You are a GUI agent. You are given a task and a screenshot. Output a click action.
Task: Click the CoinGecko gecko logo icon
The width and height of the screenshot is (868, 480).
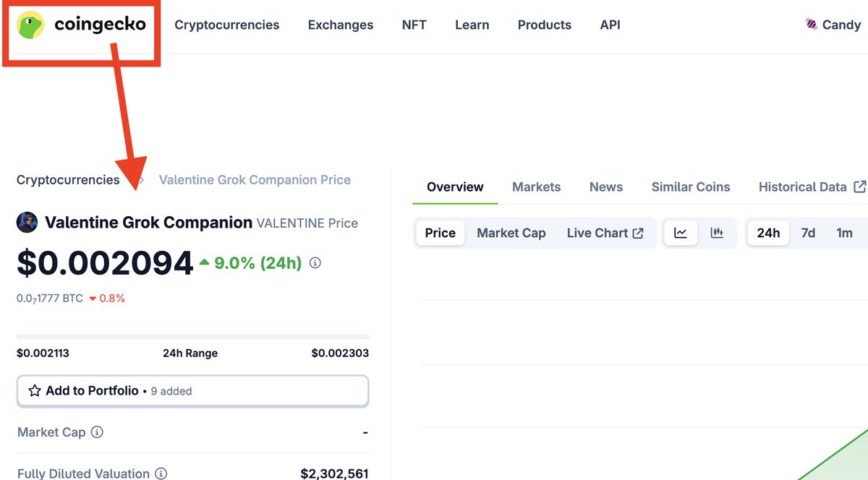point(30,25)
